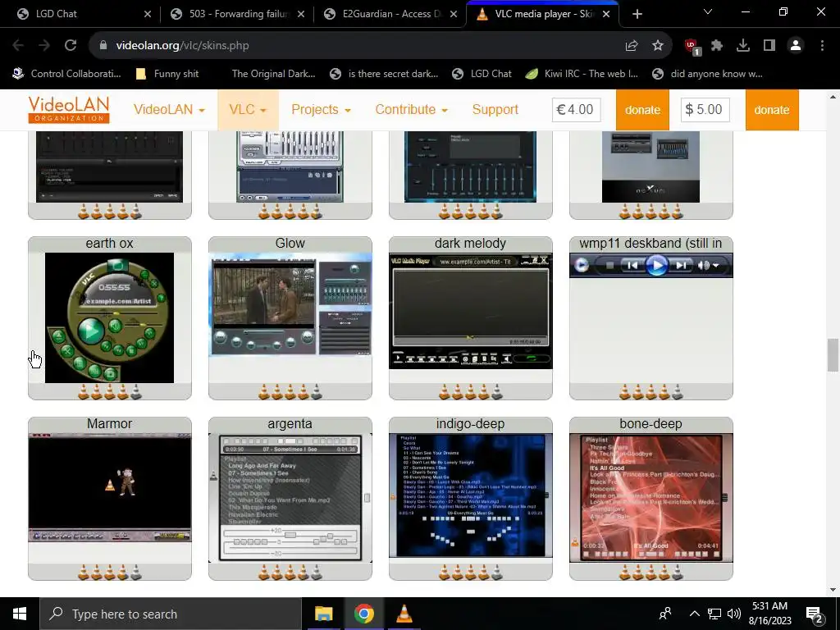This screenshot has height=630, width=840.
Task: Click the $ 5.00 donation field
Action: pos(705,110)
